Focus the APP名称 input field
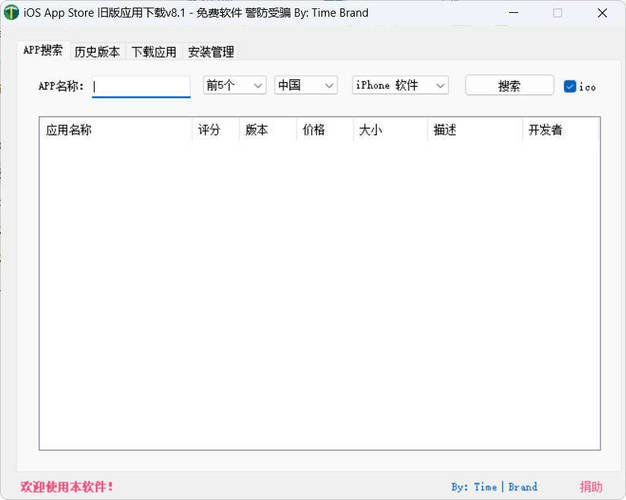This screenshot has height=500, width=626. (141, 86)
